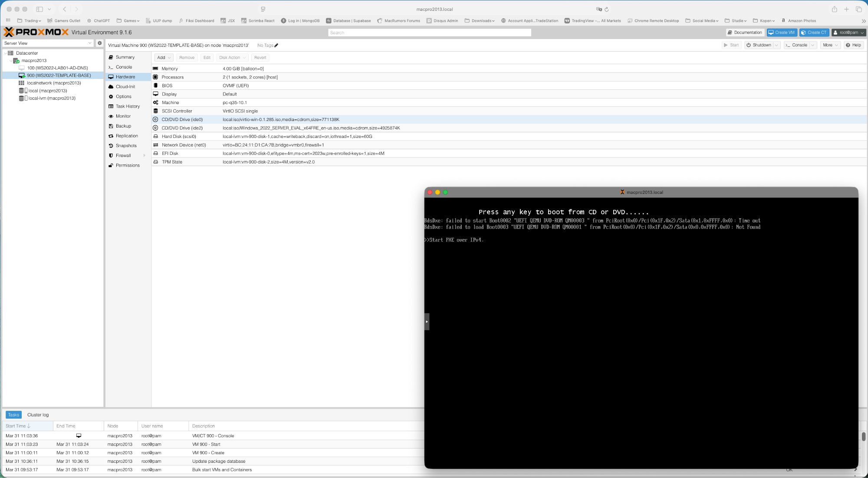The width and height of the screenshot is (868, 478).
Task: Open the Add dropdown in the Hardware toolbar
Action: tap(163, 57)
